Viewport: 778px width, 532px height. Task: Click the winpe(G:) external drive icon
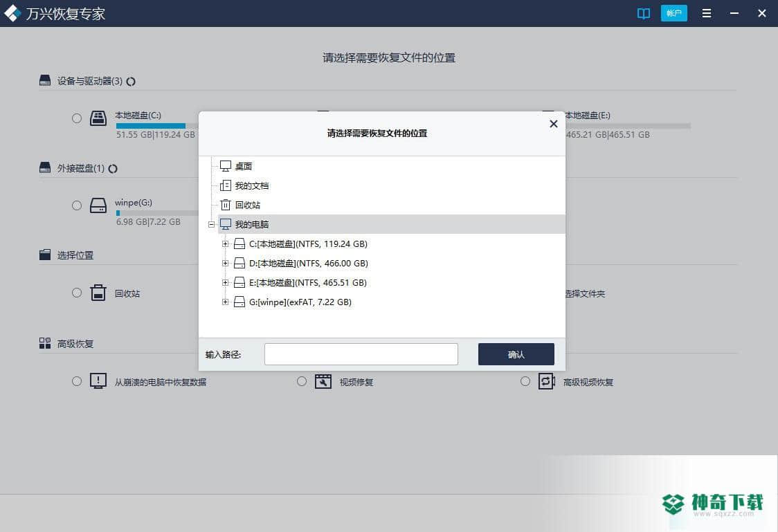(x=98, y=205)
